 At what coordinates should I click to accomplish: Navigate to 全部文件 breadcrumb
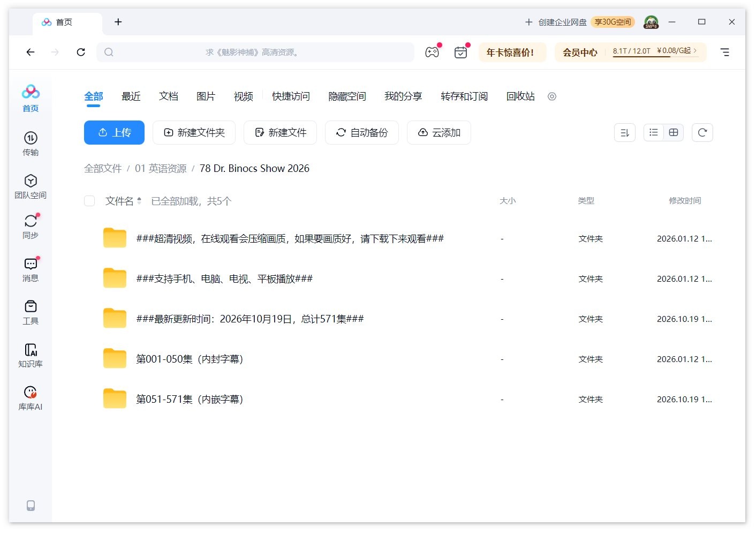coord(103,168)
